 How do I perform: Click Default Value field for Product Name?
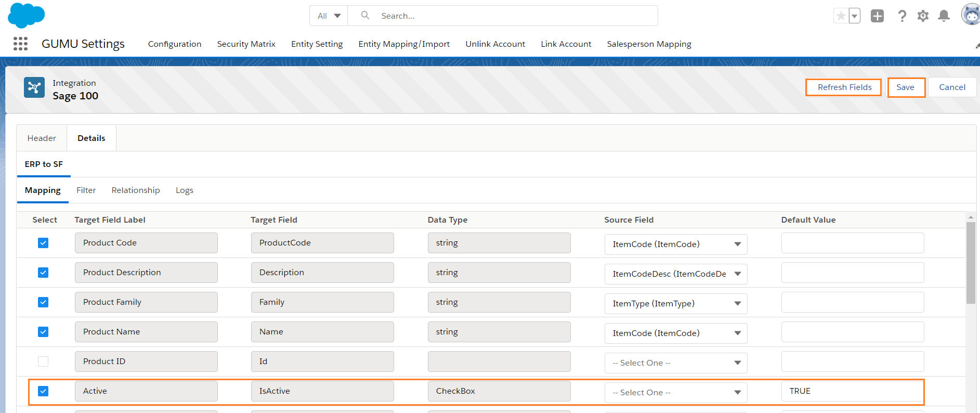[853, 332]
